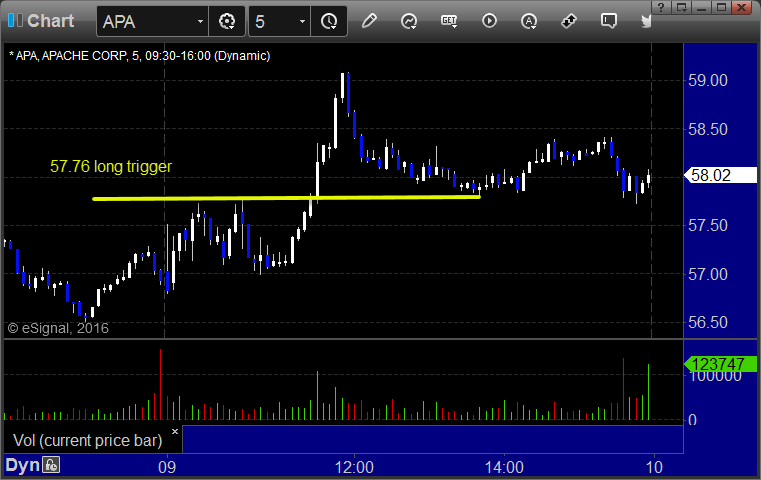Select the pencil drawing tool
Image resolution: width=761 pixels, height=480 pixels.
click(369, 21)
